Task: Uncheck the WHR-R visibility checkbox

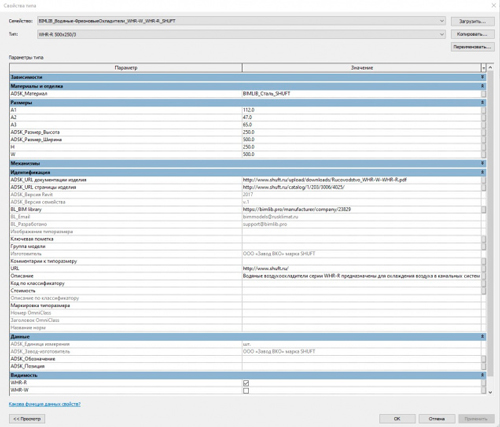Action: [x=246, y=383]
